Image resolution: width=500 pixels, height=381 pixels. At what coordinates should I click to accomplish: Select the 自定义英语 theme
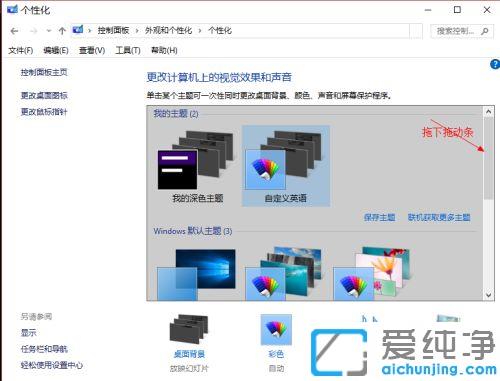286,166
